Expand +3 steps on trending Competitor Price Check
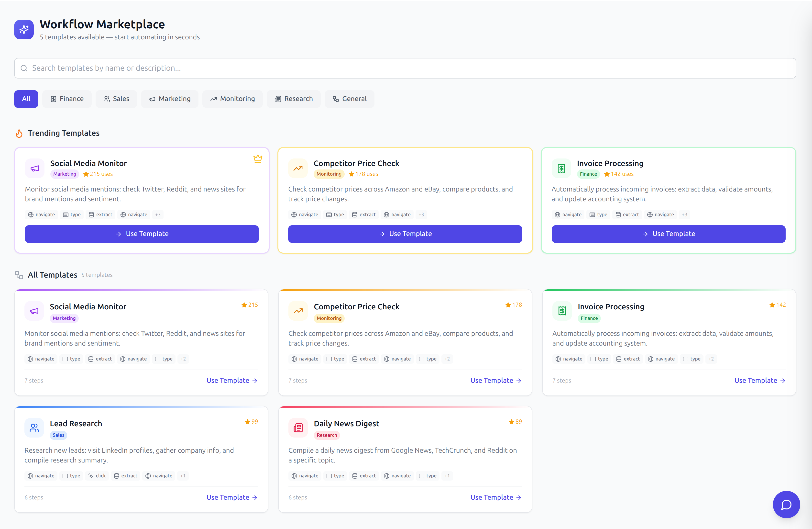This screenshot has height=529, width=812. [x=421, y=215]
